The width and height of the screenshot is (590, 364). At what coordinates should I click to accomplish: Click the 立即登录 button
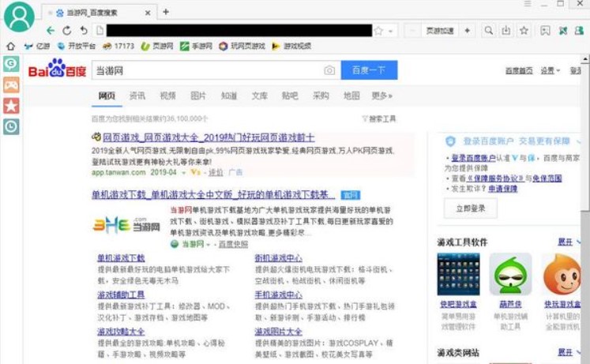[471, 208]
